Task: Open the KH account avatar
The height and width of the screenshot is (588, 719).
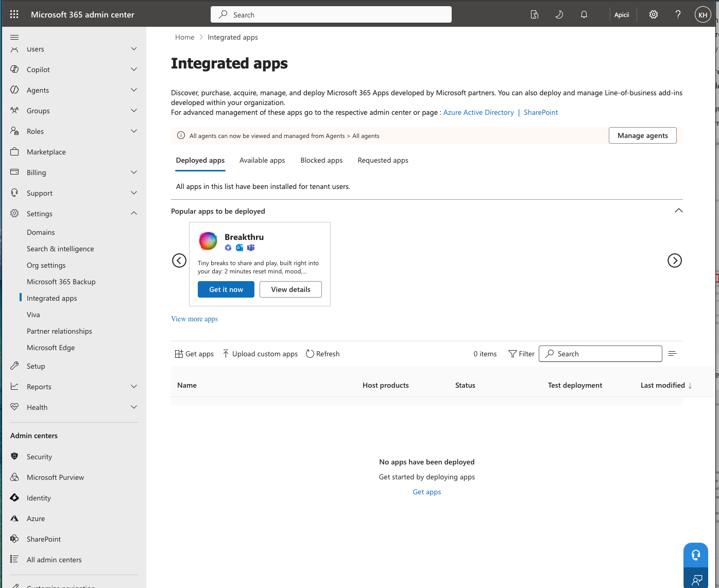Action: pyautogui.click(x=703, y=14)
